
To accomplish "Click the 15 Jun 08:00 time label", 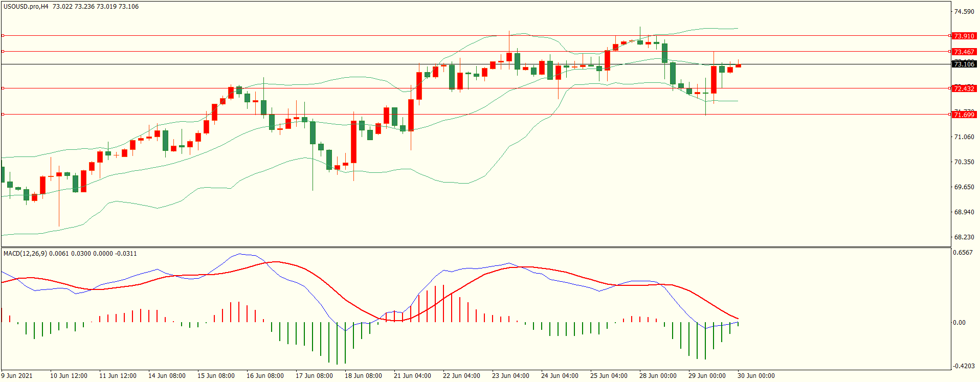I will point(216,376).
